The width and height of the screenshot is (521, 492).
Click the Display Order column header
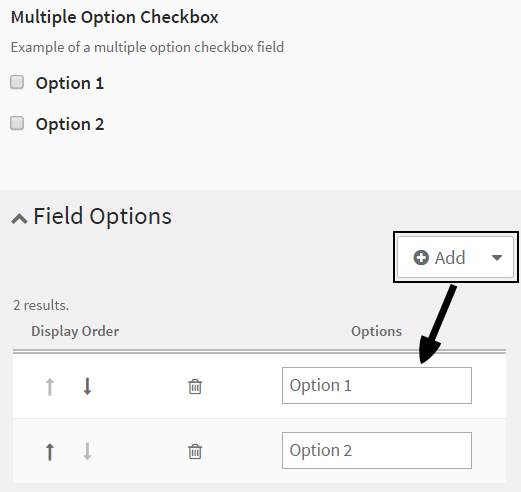click(x=75, y=331)
